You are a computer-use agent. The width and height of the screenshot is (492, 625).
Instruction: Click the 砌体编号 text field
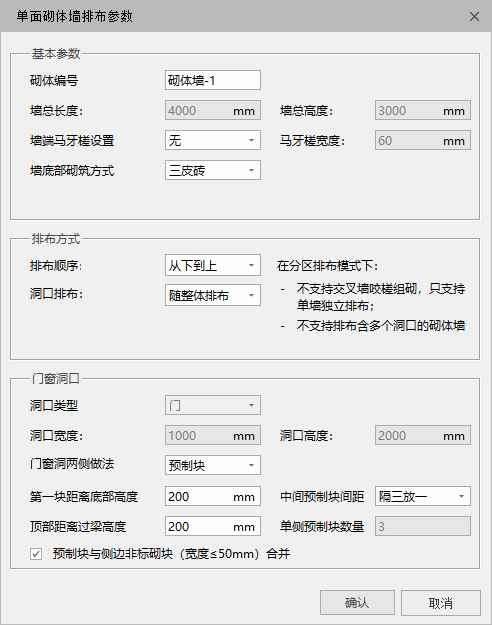[213, 80]
